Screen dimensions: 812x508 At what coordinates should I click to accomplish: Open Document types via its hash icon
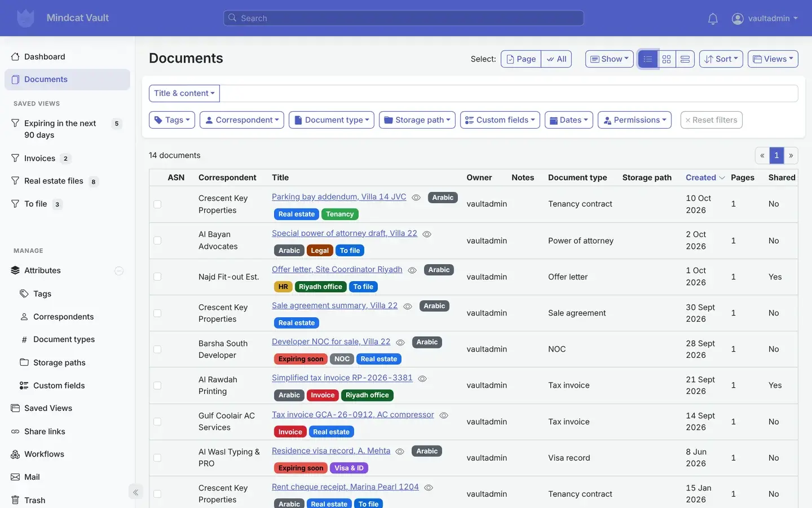tap(24, 340)
